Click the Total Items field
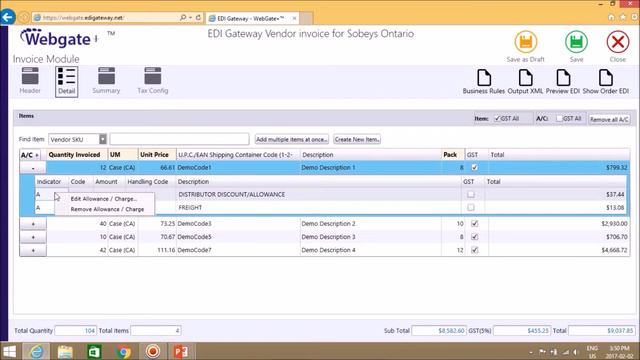Screen dimensions: 640x360 [156, 331]
